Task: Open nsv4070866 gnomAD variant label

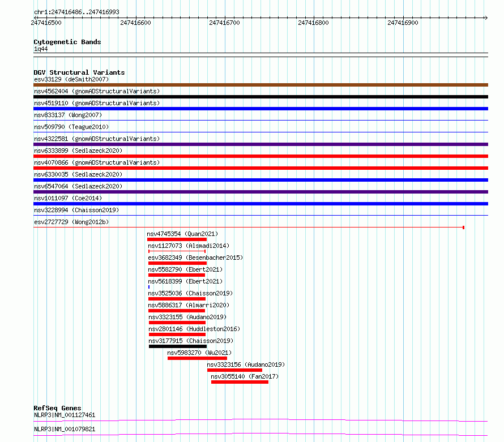Action: coord(97,162)
